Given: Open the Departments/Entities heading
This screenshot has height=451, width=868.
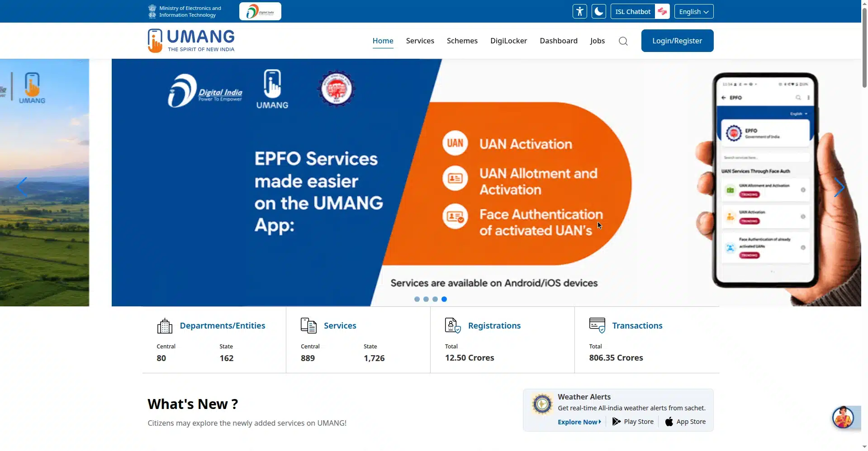Looking at the screenshot, I should pyautogui.click(x=223, y=326).
